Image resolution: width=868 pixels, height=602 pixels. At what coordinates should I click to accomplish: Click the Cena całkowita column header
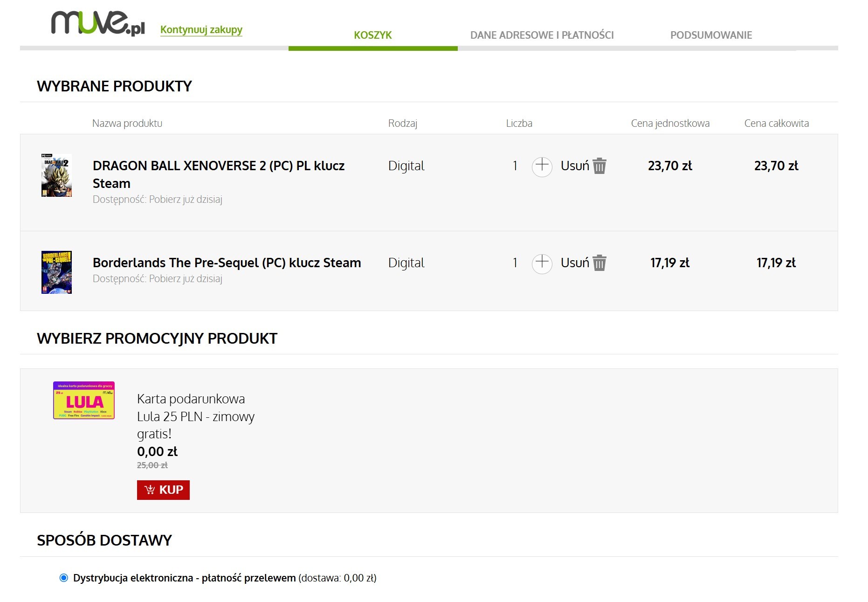(776, 123)
